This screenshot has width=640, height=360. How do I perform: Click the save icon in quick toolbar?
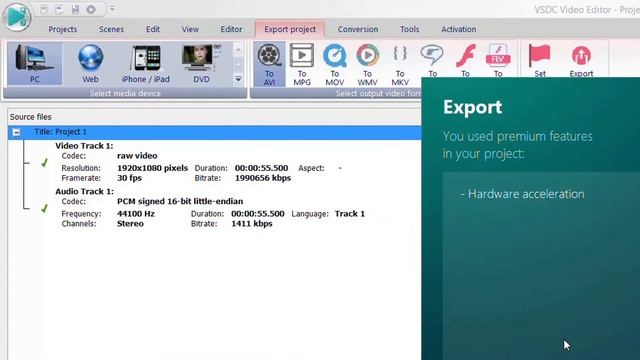tap(75, 9)
